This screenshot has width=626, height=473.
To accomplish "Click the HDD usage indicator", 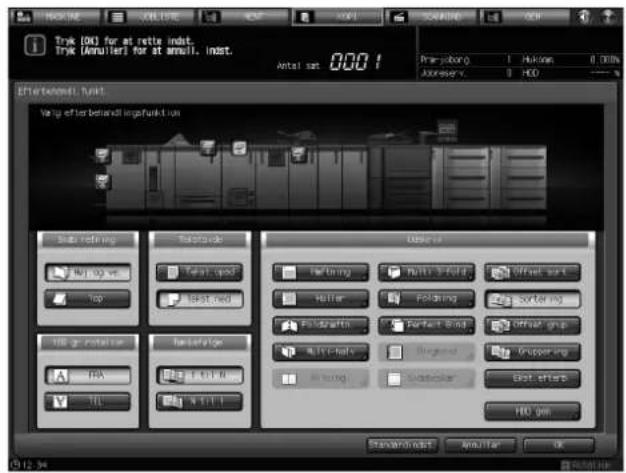I will point(571,73).
